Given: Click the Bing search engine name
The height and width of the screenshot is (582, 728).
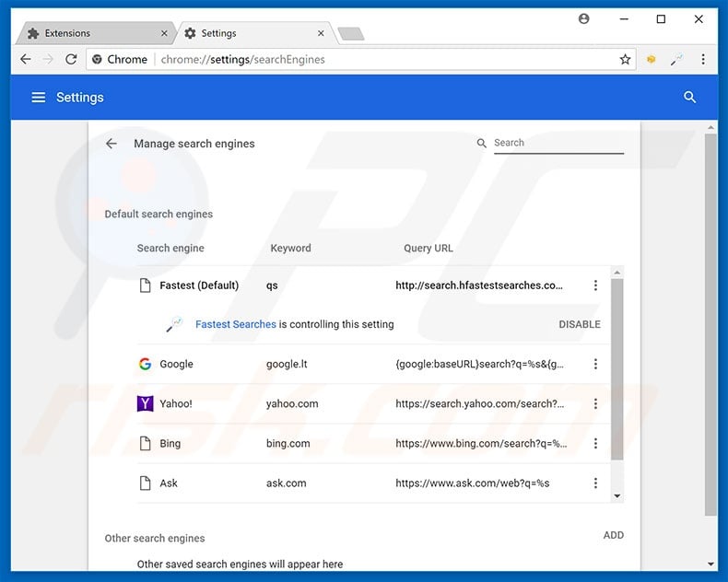Looking at the screenshot, I should (170, 444).
